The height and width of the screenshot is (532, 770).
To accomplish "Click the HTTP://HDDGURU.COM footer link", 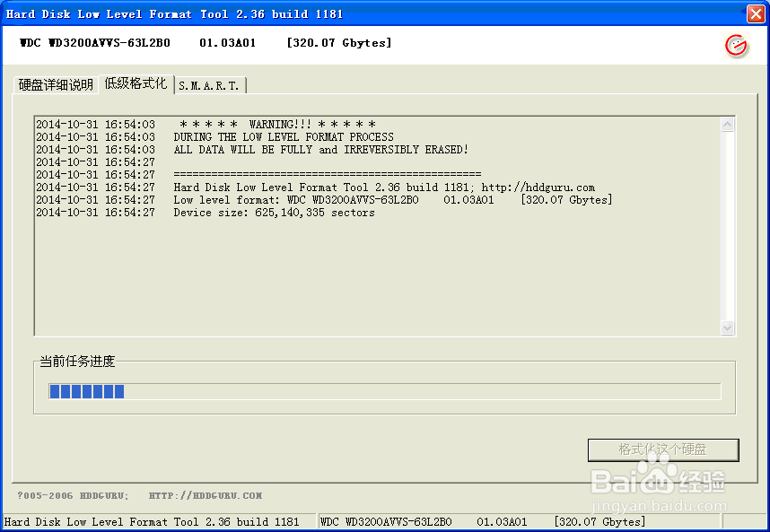I will [206, 496].
